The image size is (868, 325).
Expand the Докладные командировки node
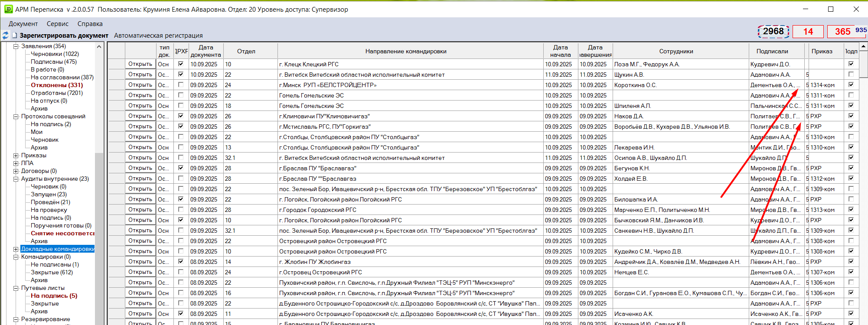click(16, 249)
